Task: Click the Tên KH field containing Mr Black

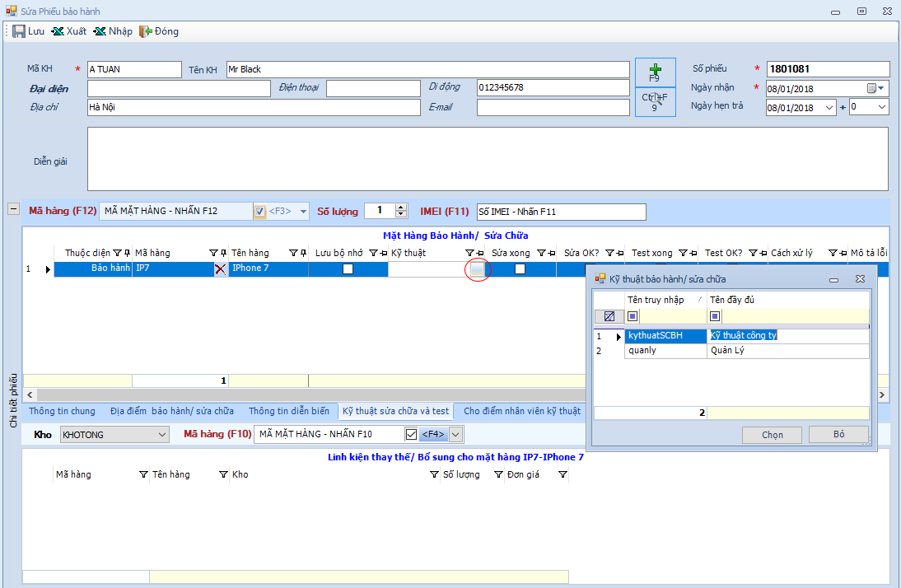Action: 428,69
